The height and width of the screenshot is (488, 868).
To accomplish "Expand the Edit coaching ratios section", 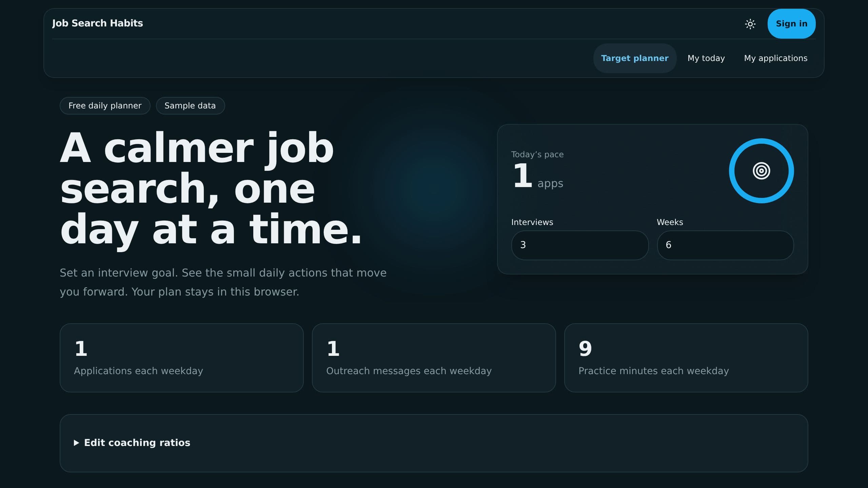I will [132, 443].
